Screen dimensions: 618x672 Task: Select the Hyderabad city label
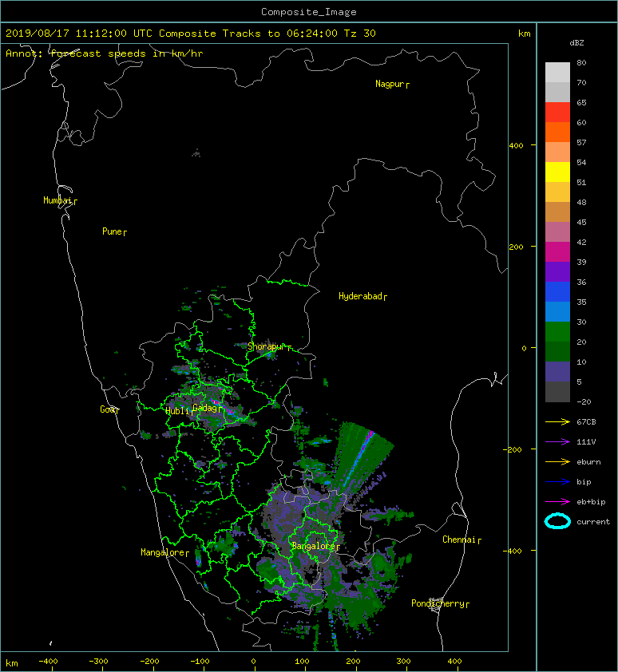pyautogui.click(x=360, y=296)
